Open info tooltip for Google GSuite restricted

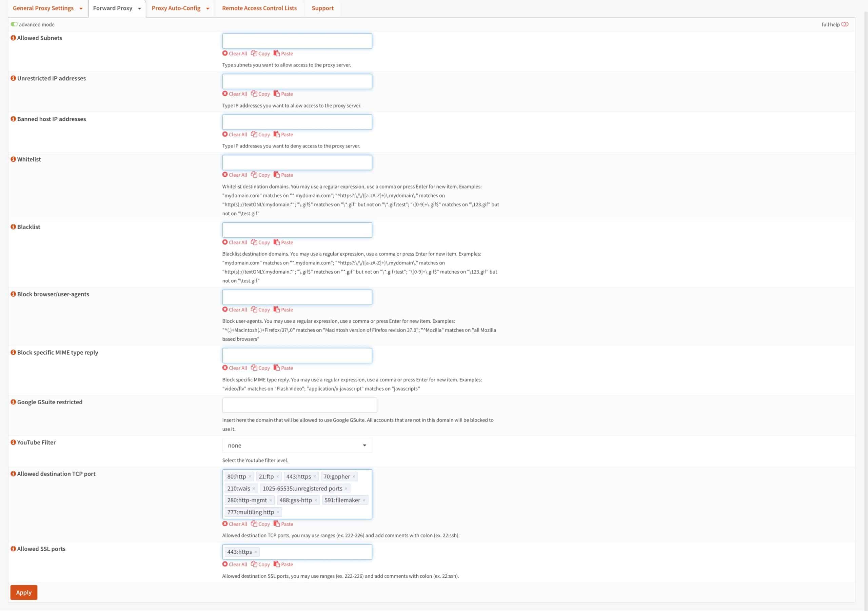[x=13, y=401]
